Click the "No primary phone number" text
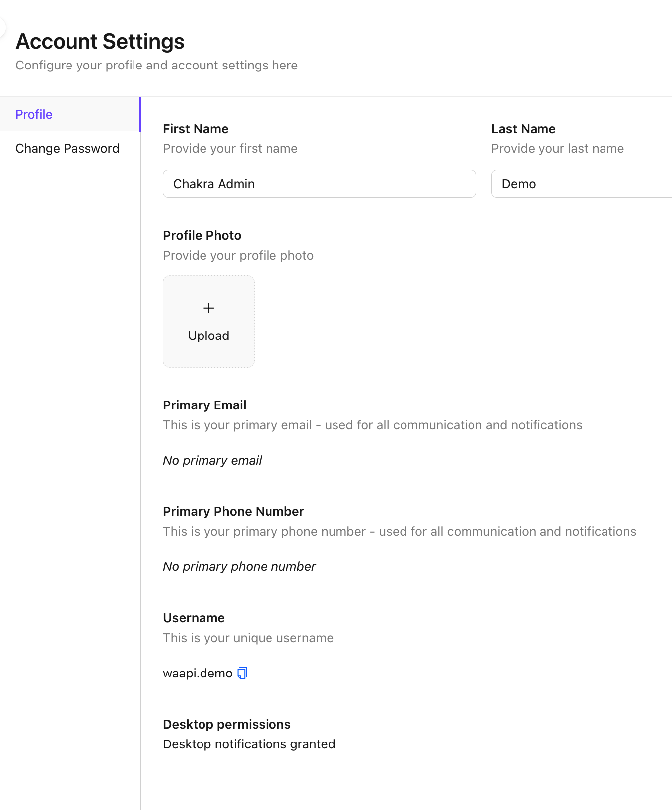Screen dimensions: 672x810 (x=239, y=566)
